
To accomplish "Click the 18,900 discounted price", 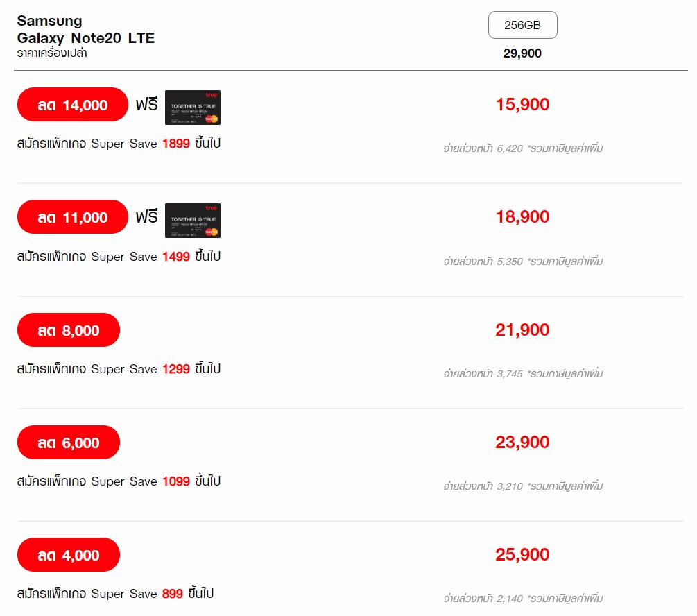I will pos(522,217).
